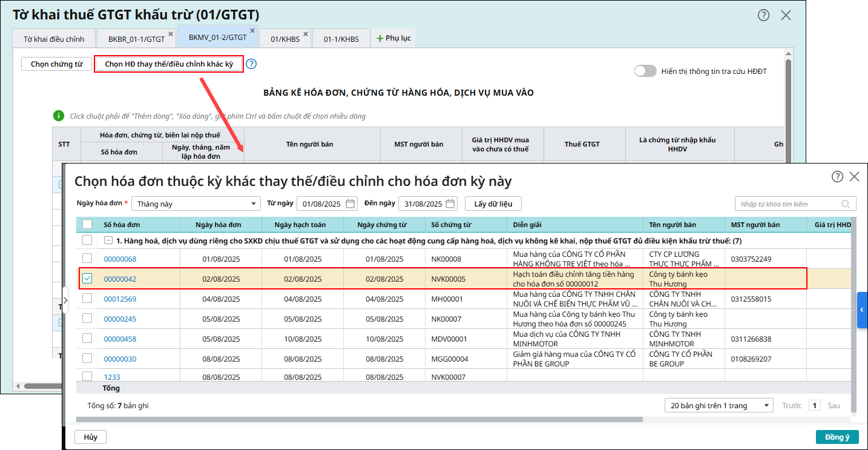Toggle Hiển thị thông tin tra cứu HĐĐT

(645, 71)
